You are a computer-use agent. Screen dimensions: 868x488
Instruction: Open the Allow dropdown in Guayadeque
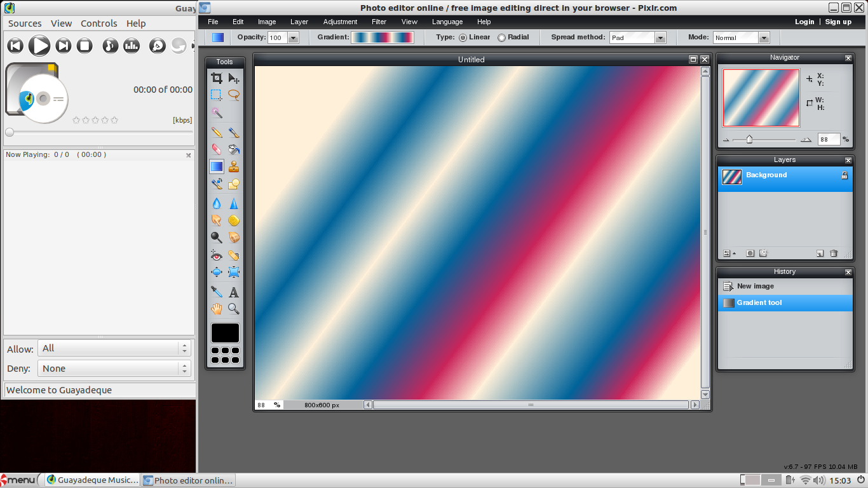pos(114,348)
